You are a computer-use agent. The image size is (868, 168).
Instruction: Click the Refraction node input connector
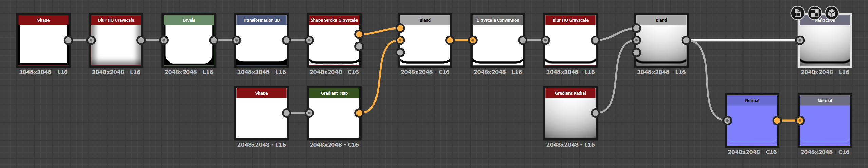pos(800,40)
